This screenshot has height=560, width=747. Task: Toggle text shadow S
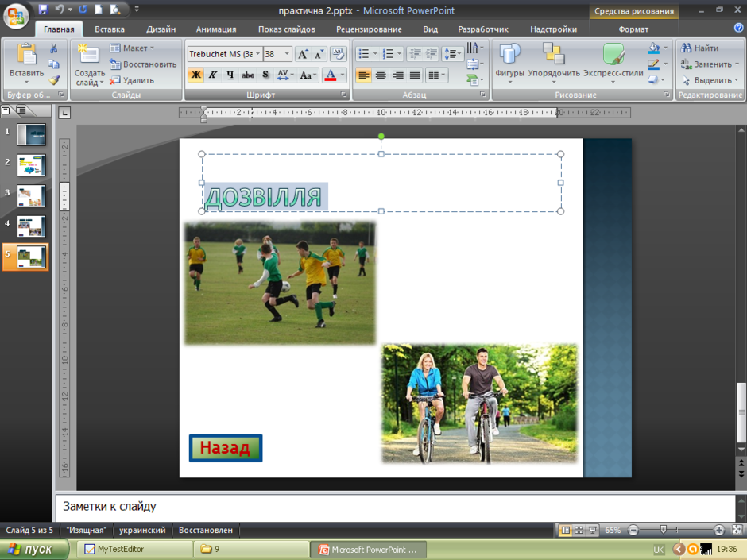coord(265,75)
